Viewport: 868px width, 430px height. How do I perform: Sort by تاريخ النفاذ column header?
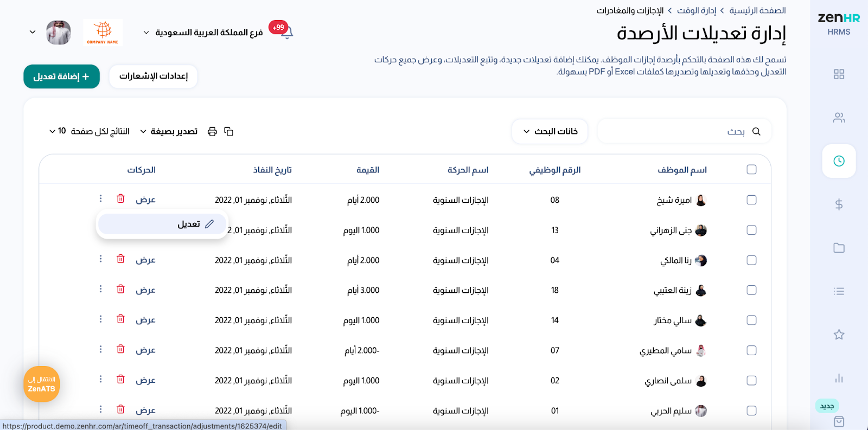[x=272, y=170]
